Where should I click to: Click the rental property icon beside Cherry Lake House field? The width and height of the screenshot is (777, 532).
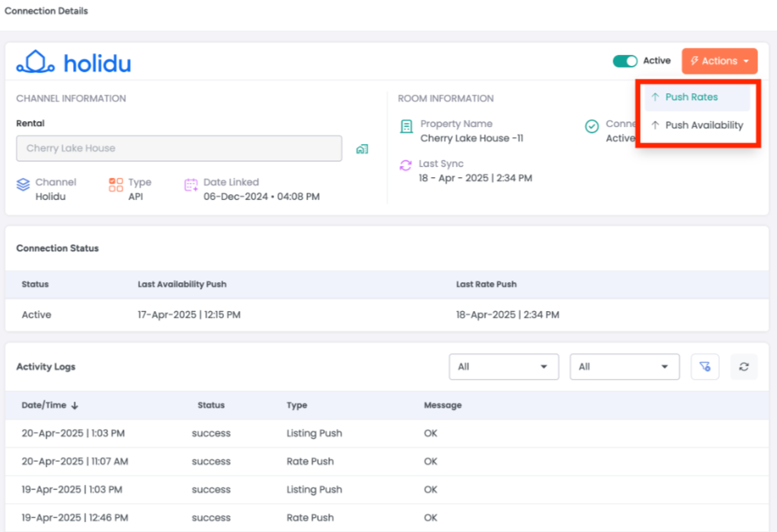pyautogui.click(x=362, y=149)
